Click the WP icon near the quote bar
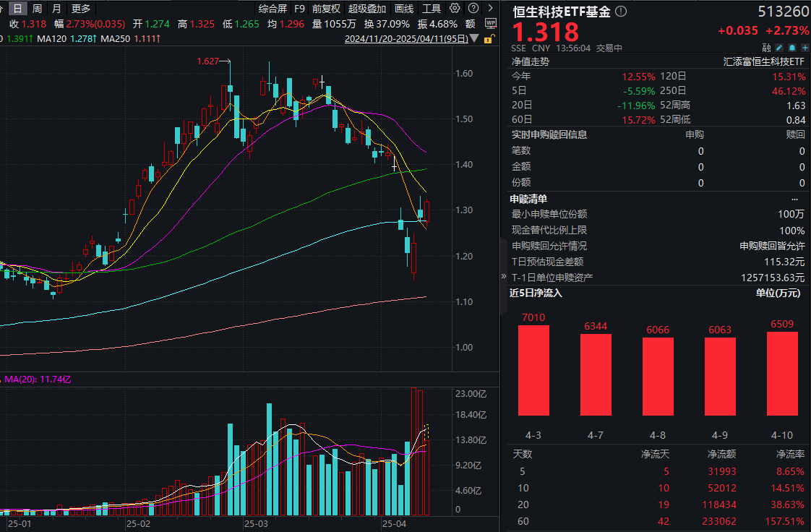 point(491,24)
